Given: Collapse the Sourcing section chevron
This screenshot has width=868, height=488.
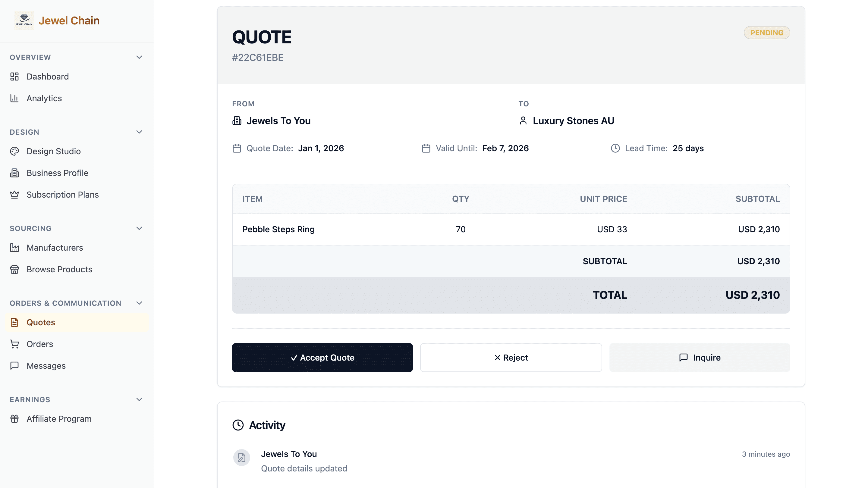Looking at the screenshot, I should [x=139, y=228].
